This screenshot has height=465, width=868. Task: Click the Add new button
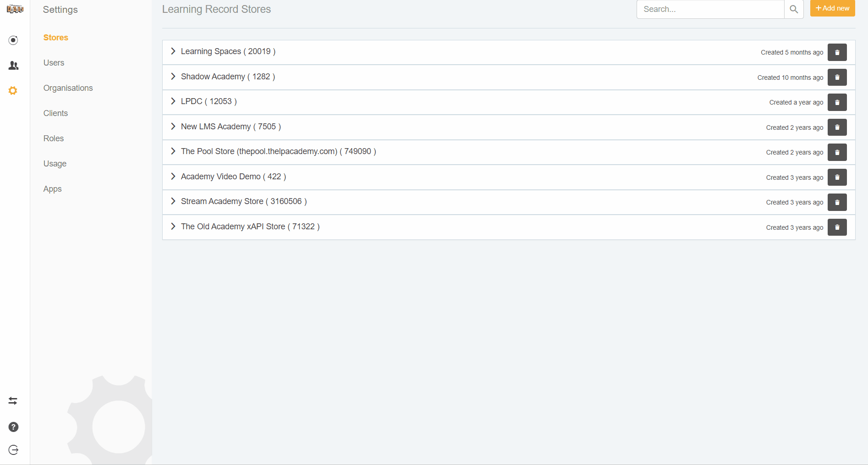832,8
